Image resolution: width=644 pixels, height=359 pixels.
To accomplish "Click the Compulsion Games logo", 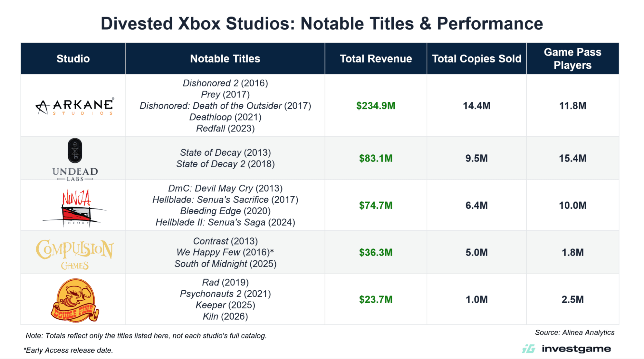I will click(74, 254).
